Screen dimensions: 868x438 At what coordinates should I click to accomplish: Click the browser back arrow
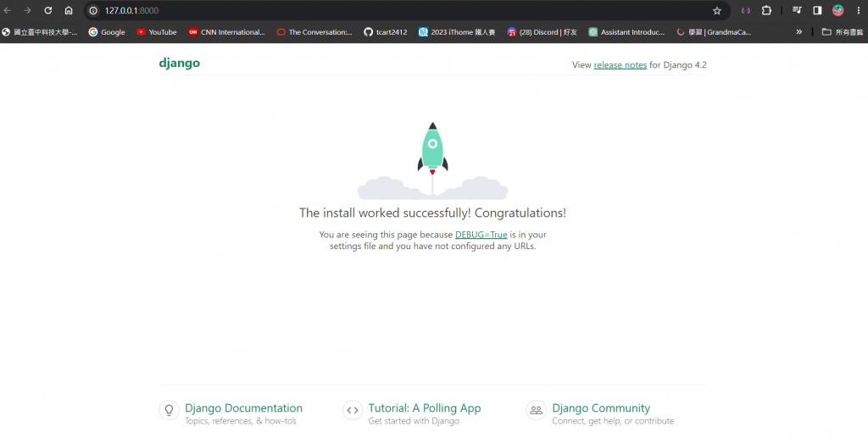click(7, 10)
